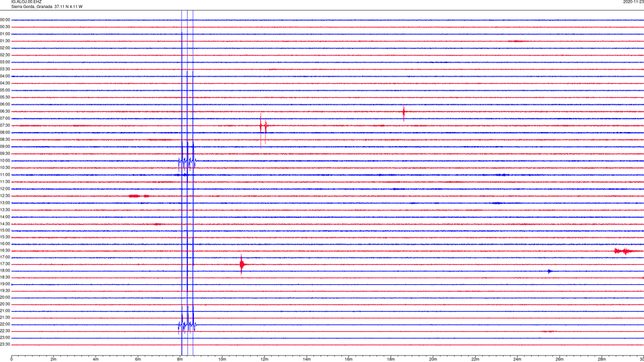Click the 11:00 row label
Viewport: 644px width, 362px height.
click(x=5, y=174)
